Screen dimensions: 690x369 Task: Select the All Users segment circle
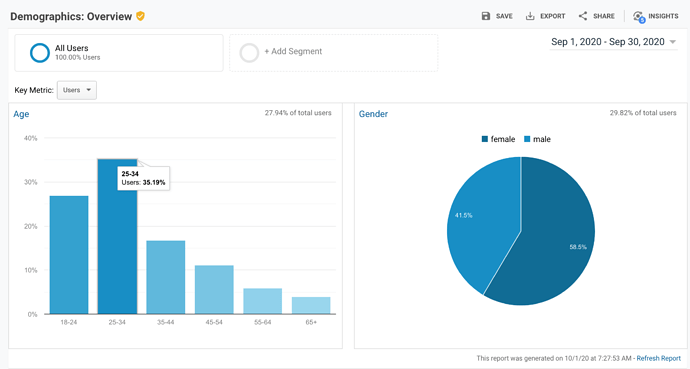coord(40,53)
